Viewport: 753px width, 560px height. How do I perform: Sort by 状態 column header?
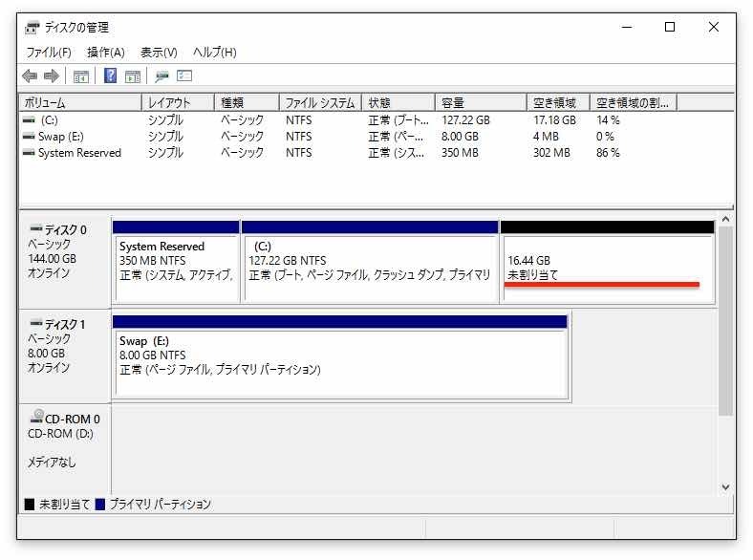[x=398, y=103]
